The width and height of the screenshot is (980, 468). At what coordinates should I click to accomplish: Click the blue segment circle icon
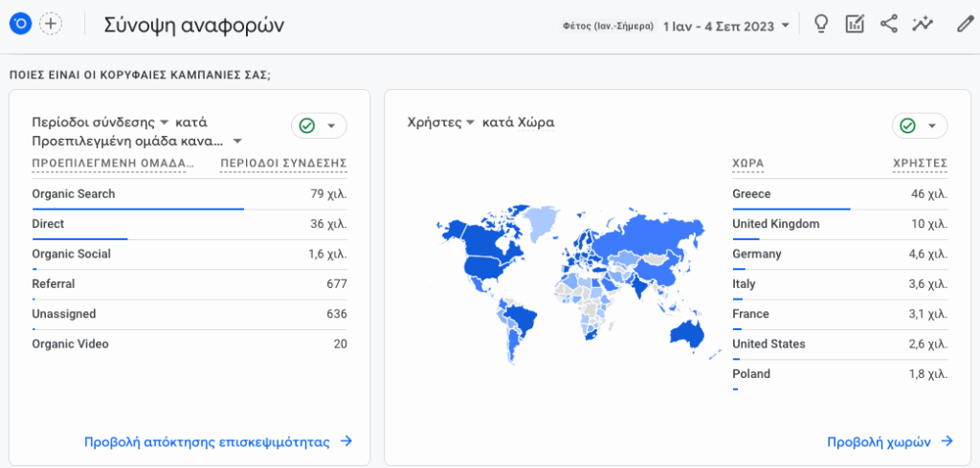[20, 25]
